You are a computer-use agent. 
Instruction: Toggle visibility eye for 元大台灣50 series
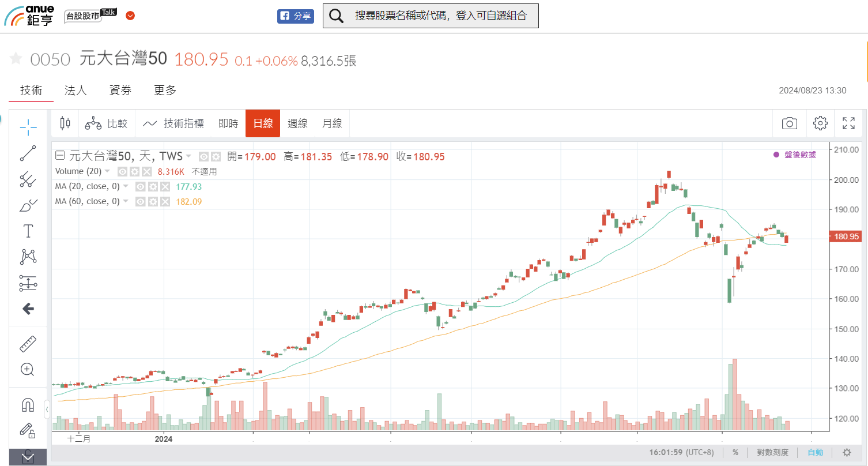tap(203, 156)
